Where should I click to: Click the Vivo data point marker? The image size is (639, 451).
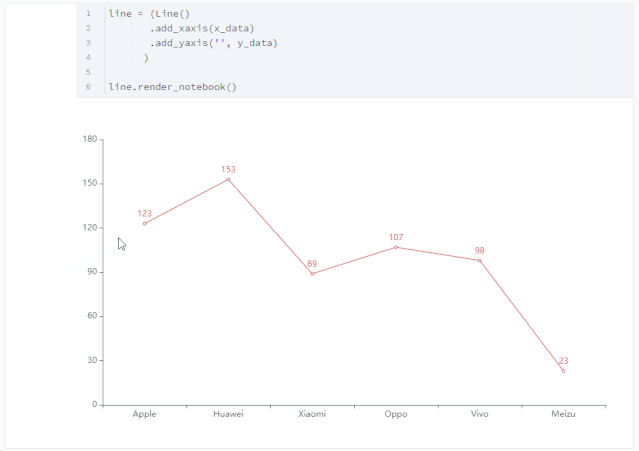click(x=480, y=260)
